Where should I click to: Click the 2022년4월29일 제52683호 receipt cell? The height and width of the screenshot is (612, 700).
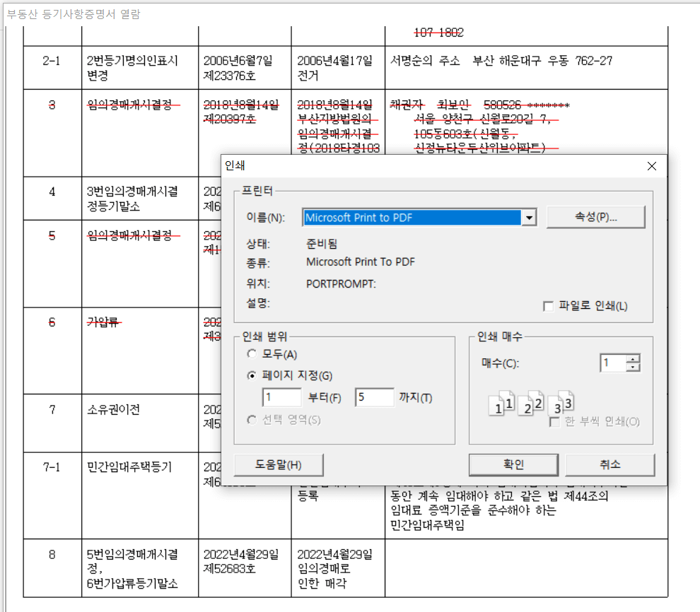[x=245, y=568]
